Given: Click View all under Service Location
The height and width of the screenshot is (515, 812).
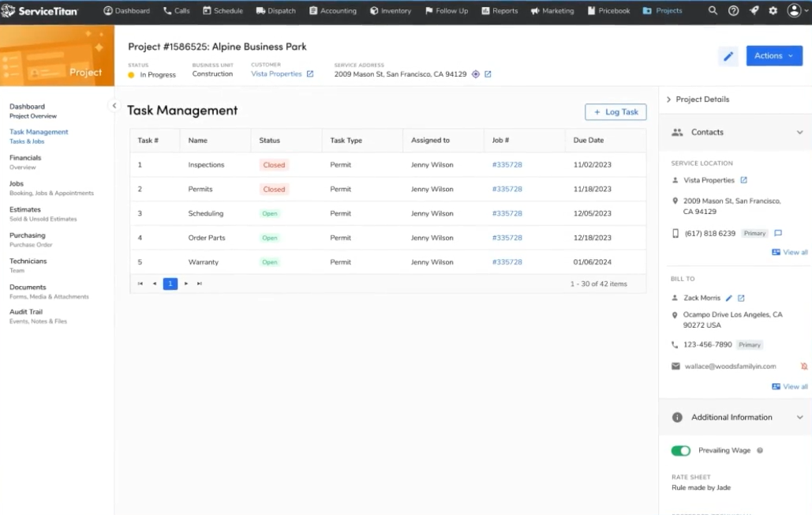Looking at the screenshot, I should coord(789,252).
